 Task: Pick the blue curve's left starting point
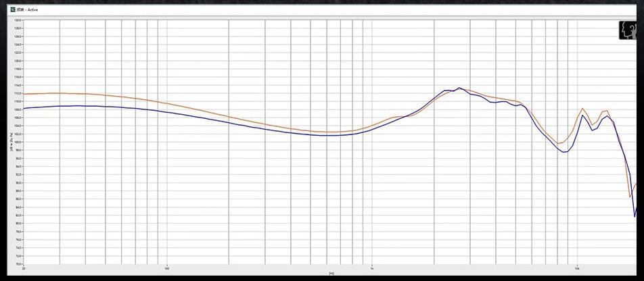pyautogui.click(x=24, y=108)
